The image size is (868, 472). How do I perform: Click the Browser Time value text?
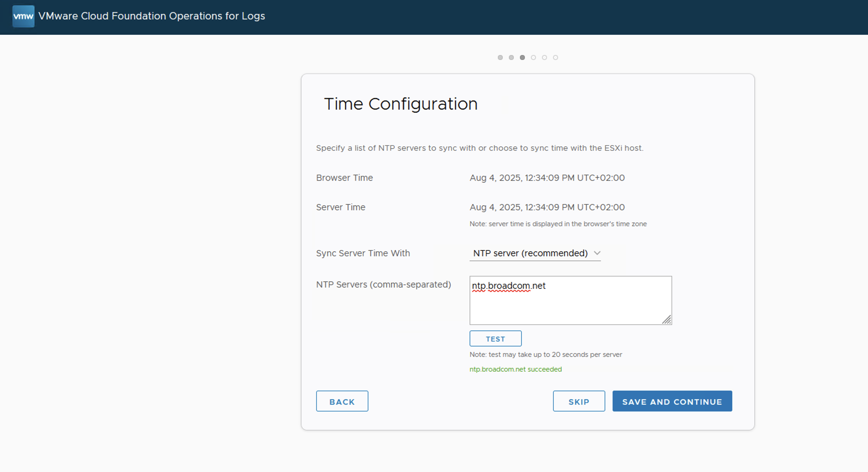(x=547, y=178)
